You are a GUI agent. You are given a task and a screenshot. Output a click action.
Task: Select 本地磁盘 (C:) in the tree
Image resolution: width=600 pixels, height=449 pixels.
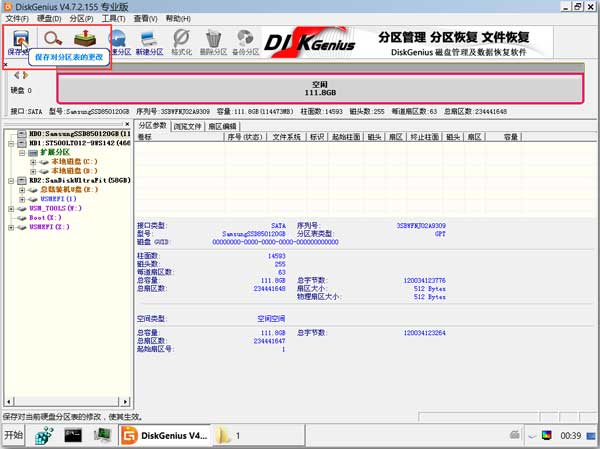click(x=74, y=162)
